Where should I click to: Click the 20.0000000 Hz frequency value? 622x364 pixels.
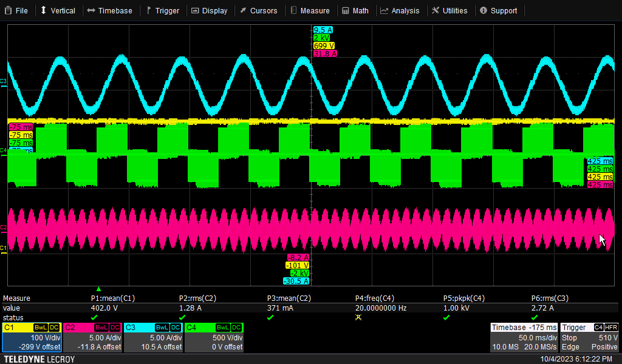point(381,308)
